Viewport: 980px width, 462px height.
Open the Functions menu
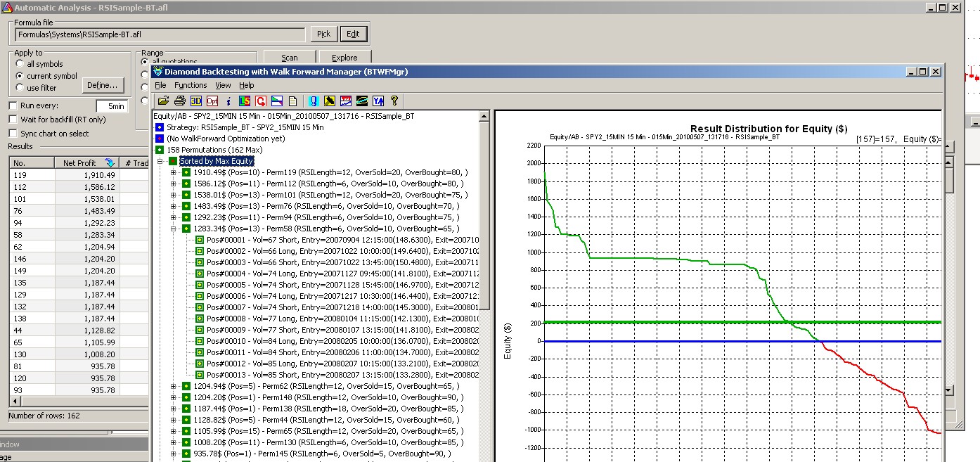(x=191, y=85)
